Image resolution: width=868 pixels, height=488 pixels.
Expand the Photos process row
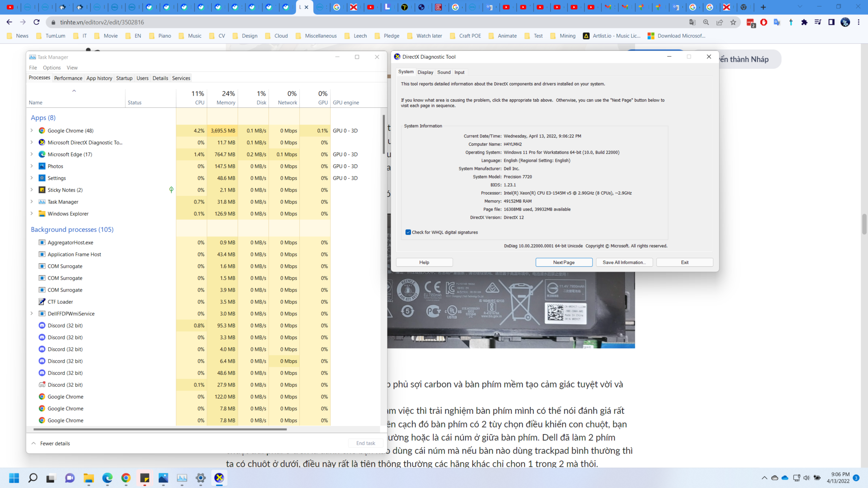pos(32,166)
